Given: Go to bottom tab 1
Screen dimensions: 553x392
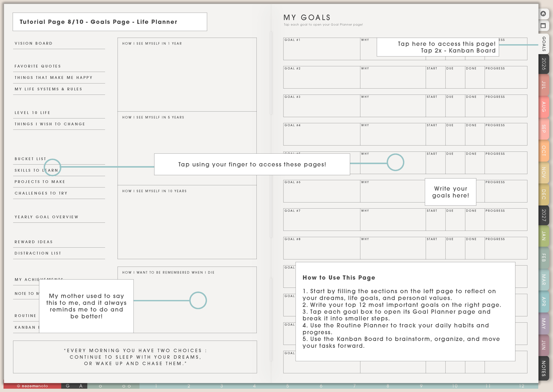Looking at the screenshot, I should pos(156,386).
